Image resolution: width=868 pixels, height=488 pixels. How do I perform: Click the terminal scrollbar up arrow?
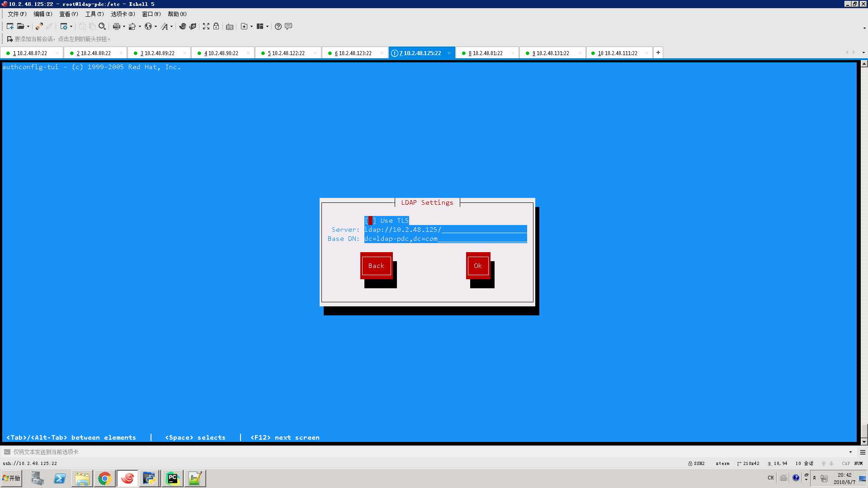point(864,64)
